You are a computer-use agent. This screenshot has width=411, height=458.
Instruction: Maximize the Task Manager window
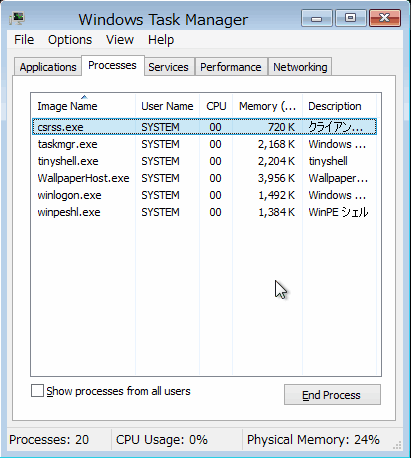coord(350,18)
